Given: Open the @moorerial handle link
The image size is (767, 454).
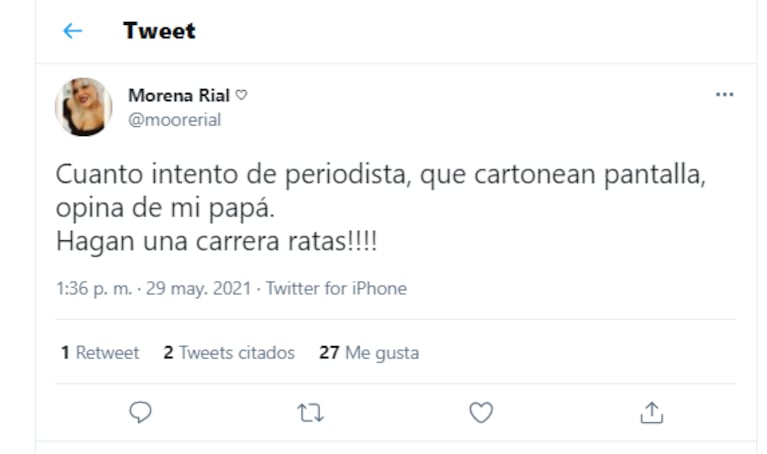Looking at the screenshot, I should click(174, 120).
